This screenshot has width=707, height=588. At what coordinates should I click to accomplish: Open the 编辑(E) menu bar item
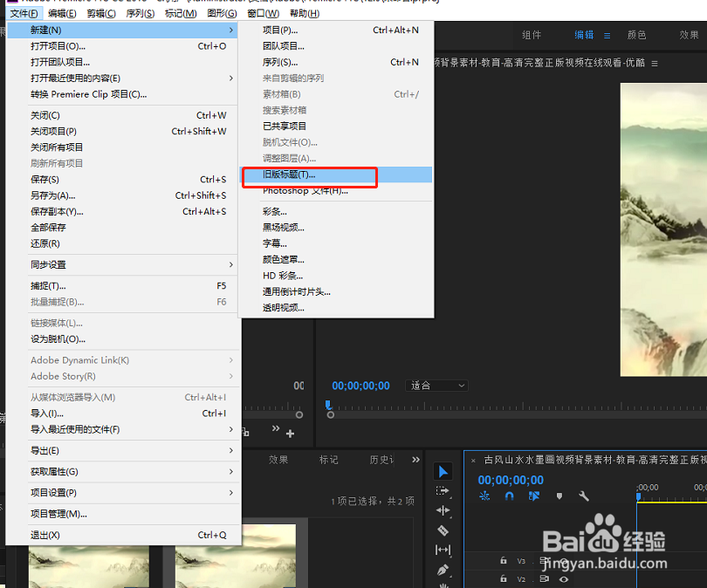(62, 13)
